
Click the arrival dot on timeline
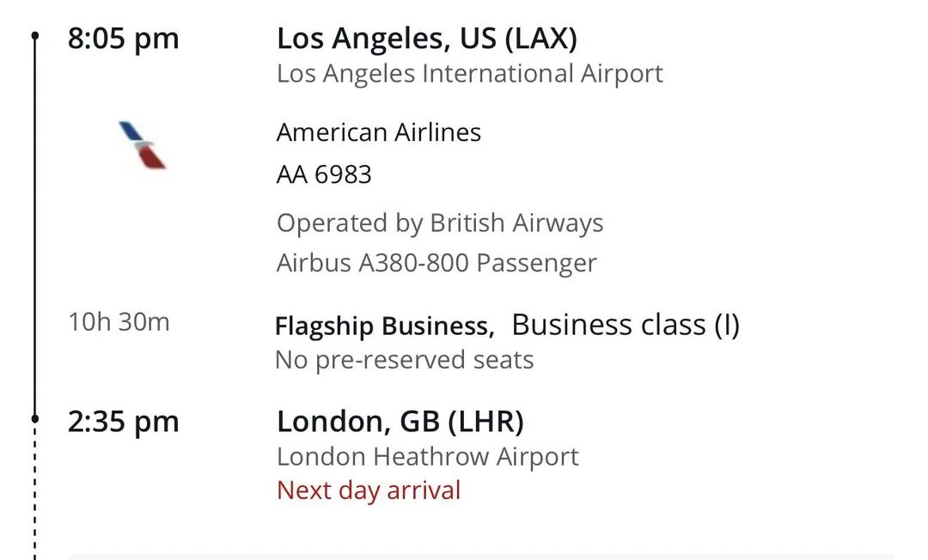(35, 418)
